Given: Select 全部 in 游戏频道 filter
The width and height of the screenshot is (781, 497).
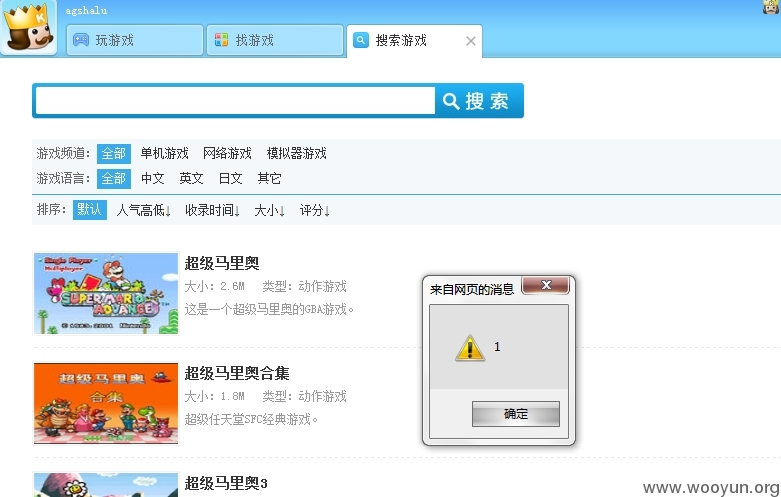Looking at the screenshot, I should [114, 153].
